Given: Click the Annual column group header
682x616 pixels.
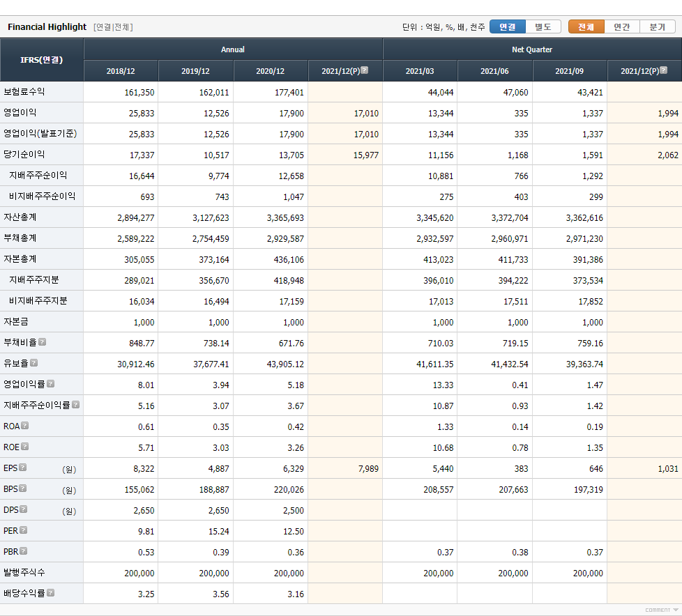Looking at the screenshot, I should click(233, 49).
